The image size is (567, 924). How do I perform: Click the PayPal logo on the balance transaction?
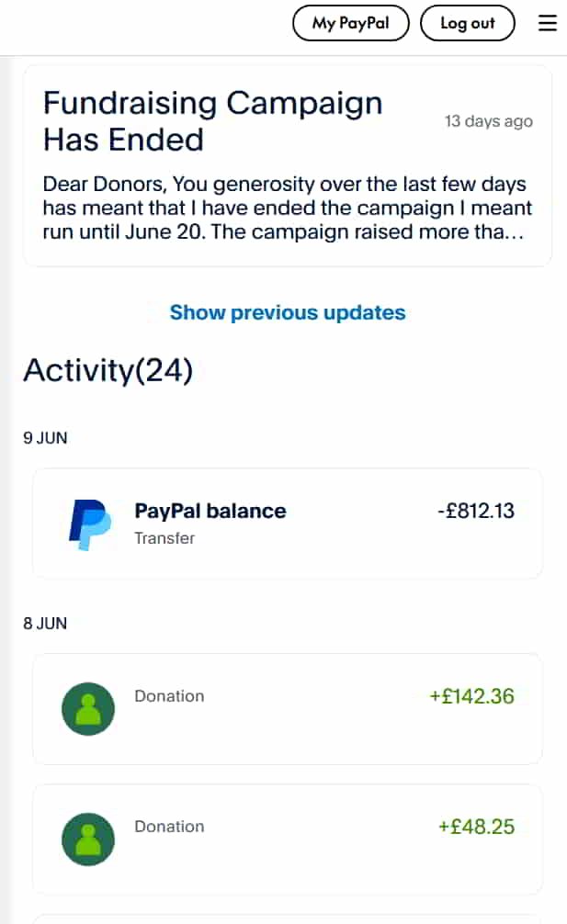89,524
